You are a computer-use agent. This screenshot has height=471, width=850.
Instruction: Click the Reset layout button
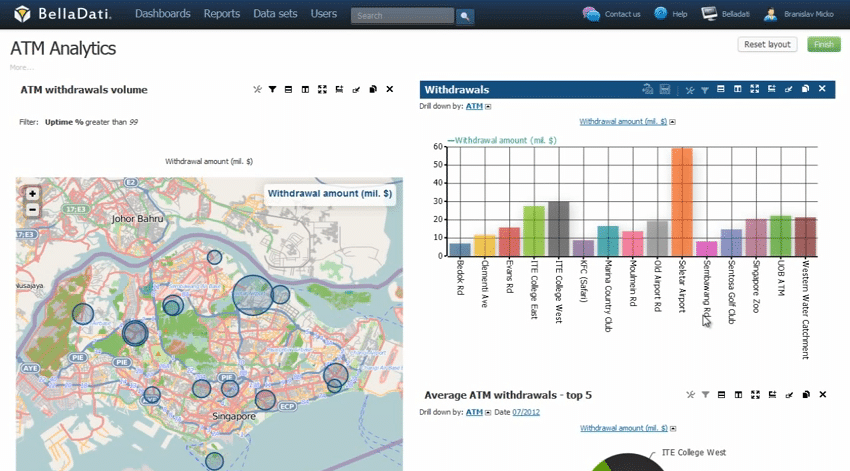(767, 45)
